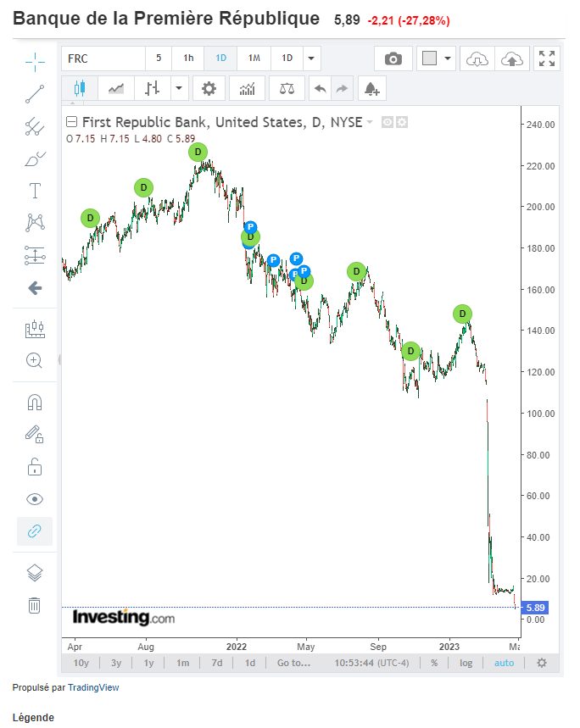580x728 pixels.
Task: Set range to 7d
Action: pyautogui.click(x=217, y=663)
